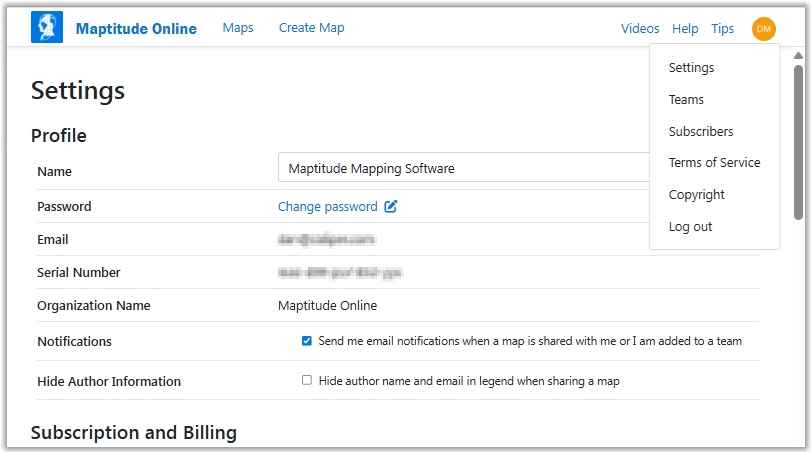Open the Videos link
Image resolution: width=812 pixels, height=452 pixels.
click(640, 29)
